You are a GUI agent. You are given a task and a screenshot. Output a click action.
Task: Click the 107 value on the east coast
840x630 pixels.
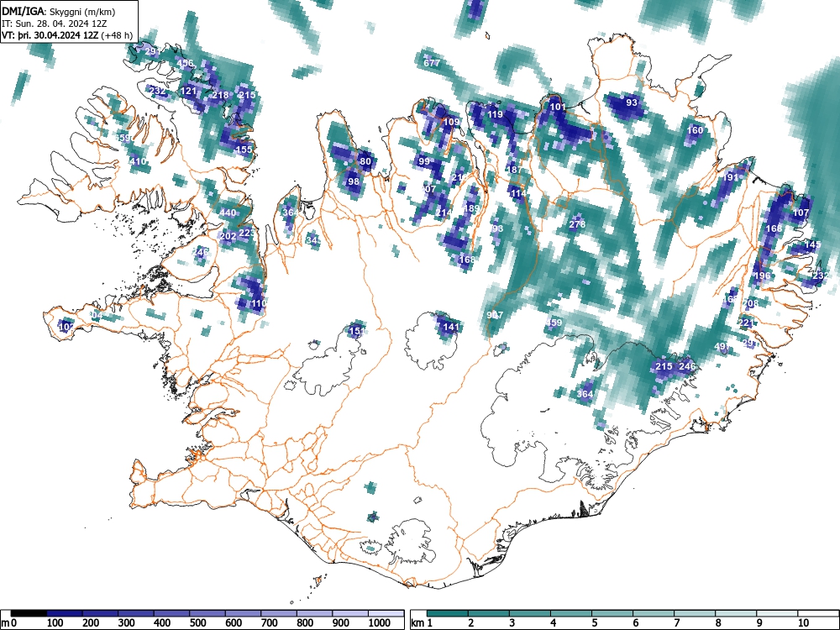tap(801, 213)
